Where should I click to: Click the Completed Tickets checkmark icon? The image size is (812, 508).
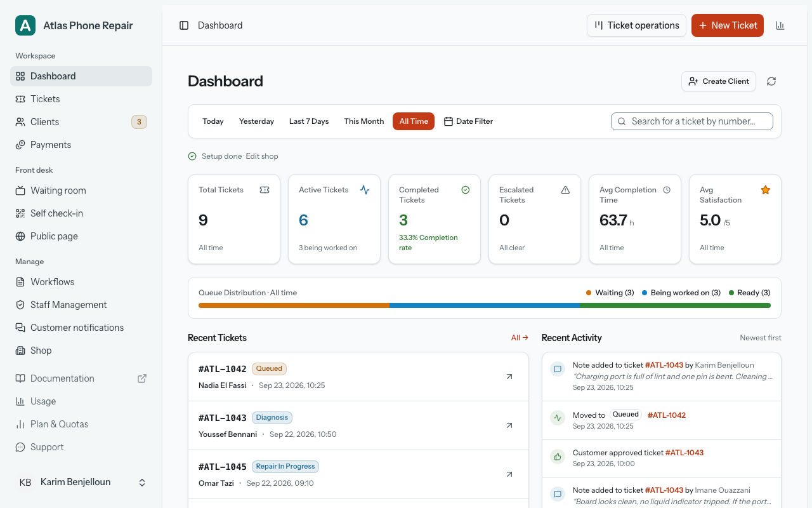pyautogui.click(x=466, y=190)
